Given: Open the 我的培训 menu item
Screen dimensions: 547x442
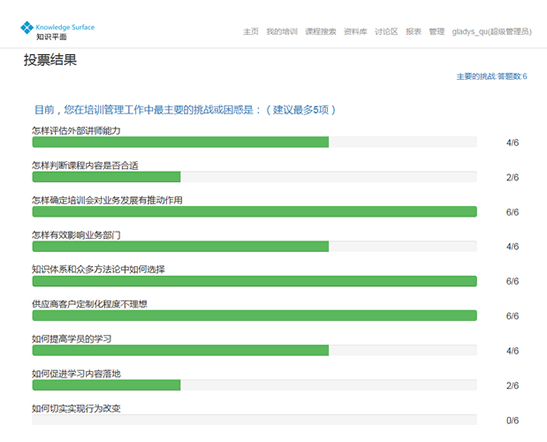Looking at the screenshot, I should pos(282,32).
